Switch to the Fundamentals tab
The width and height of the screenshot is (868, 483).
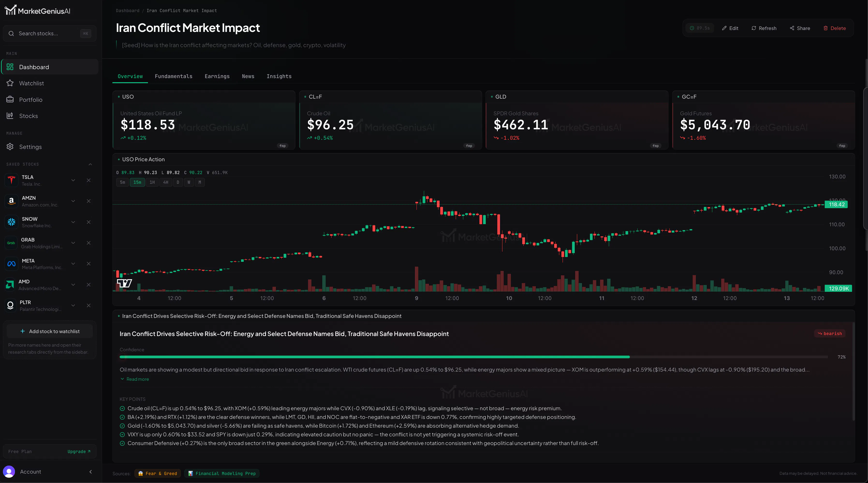click(x=174, y=76)
